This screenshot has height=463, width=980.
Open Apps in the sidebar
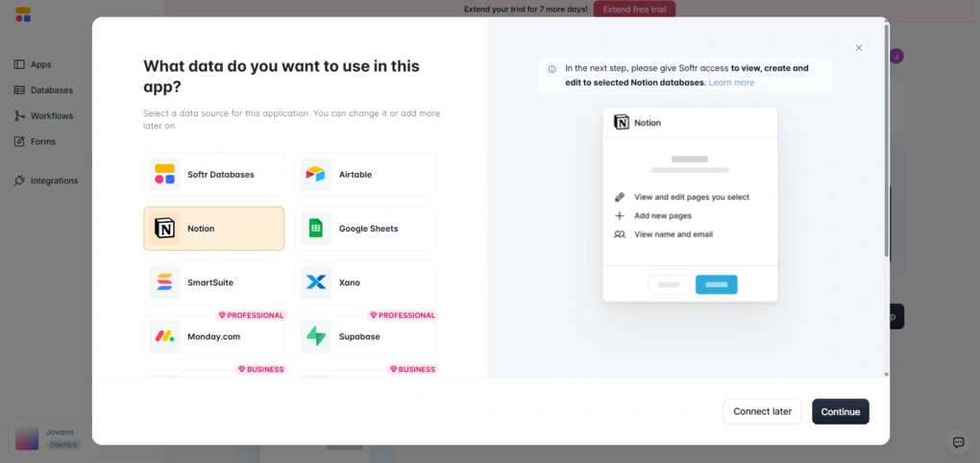(40, 64)
